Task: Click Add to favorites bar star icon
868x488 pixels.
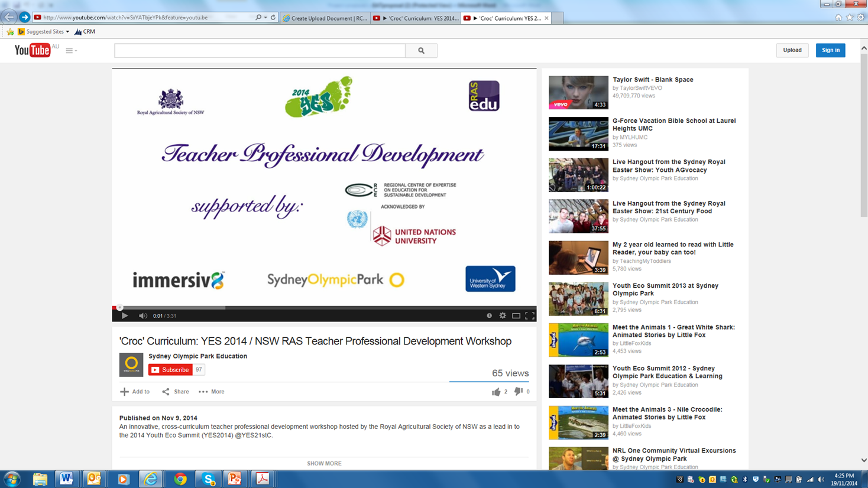Action: click(10, 32)
